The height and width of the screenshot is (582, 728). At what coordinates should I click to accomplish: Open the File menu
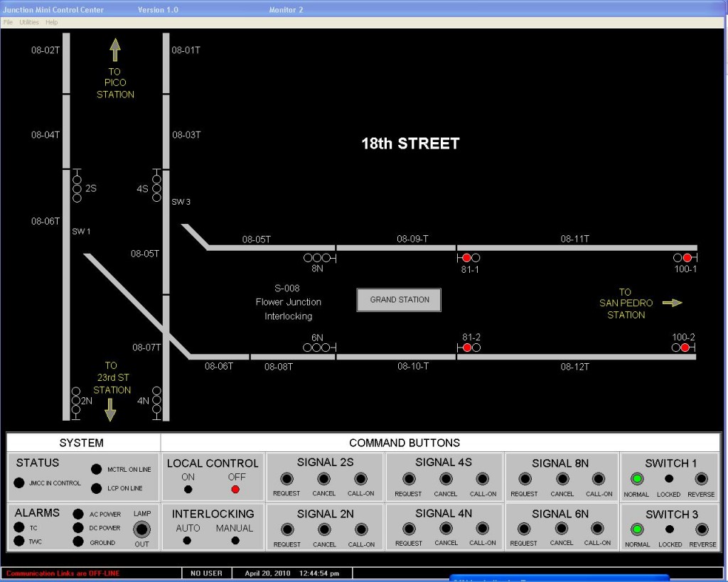9,22
